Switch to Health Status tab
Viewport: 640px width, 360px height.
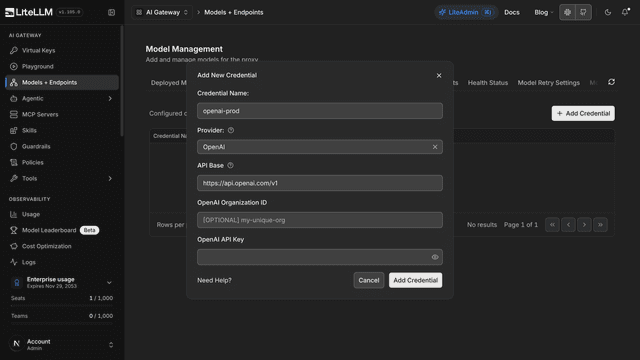(488, 82)
